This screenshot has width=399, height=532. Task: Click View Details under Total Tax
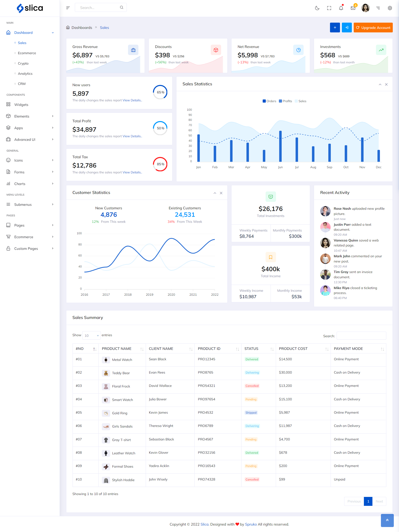(132, 172)
